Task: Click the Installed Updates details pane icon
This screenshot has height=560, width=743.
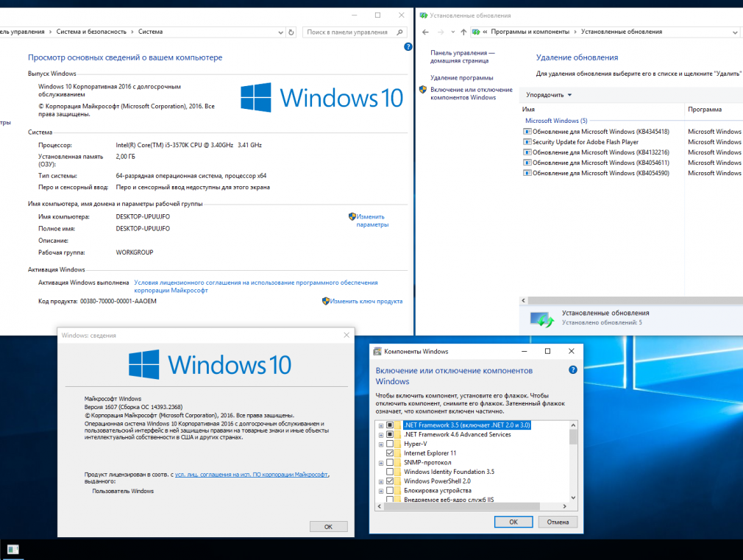Action: pos(541,319)
